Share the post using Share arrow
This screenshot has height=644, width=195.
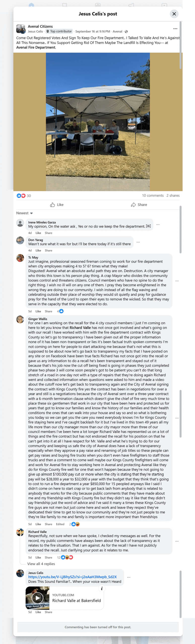point(139,205)
